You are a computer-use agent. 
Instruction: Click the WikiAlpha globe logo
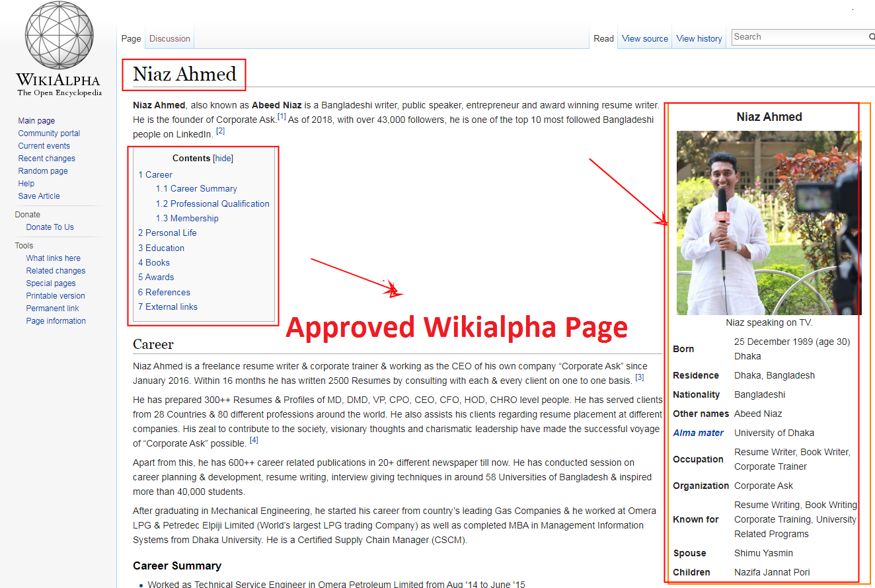click(59, 50)
